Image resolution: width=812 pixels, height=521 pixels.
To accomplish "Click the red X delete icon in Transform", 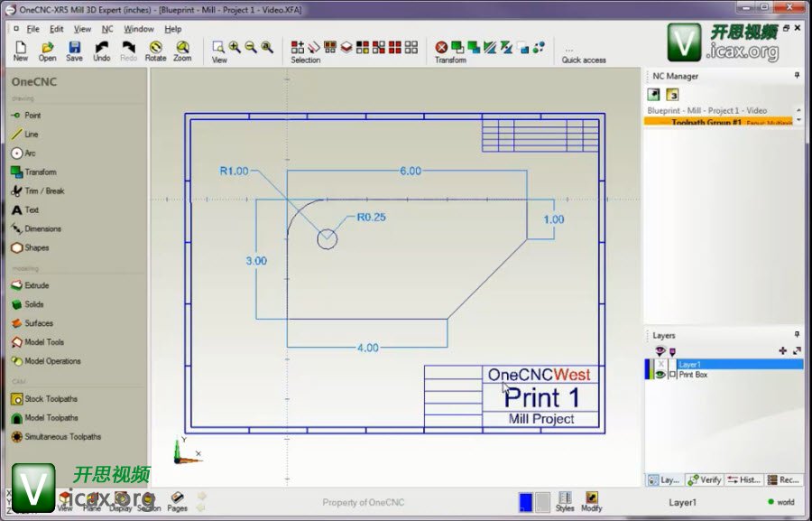I will pyautogui.click(x=441, y=47).
